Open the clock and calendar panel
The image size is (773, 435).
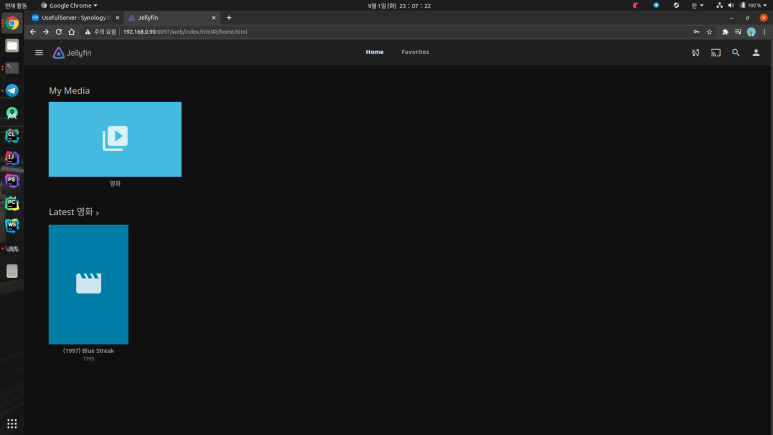(x=399, y=5)
